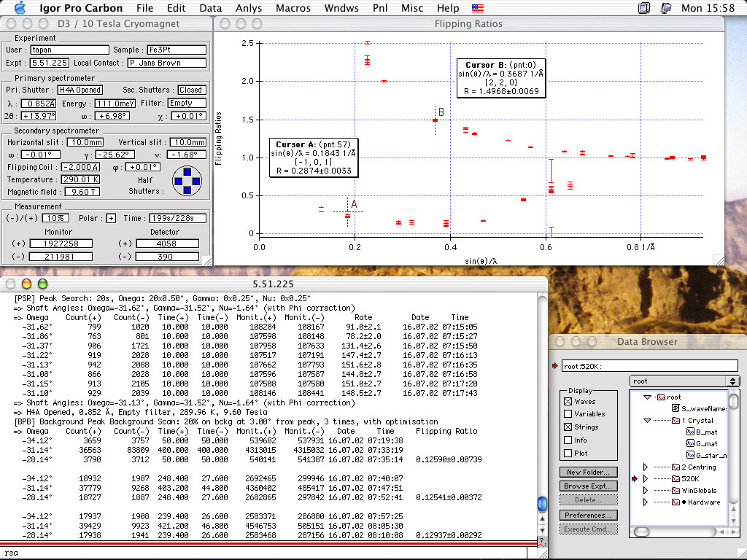Click the root:520K: path field

pyautogui.click(x=650, y=366)
